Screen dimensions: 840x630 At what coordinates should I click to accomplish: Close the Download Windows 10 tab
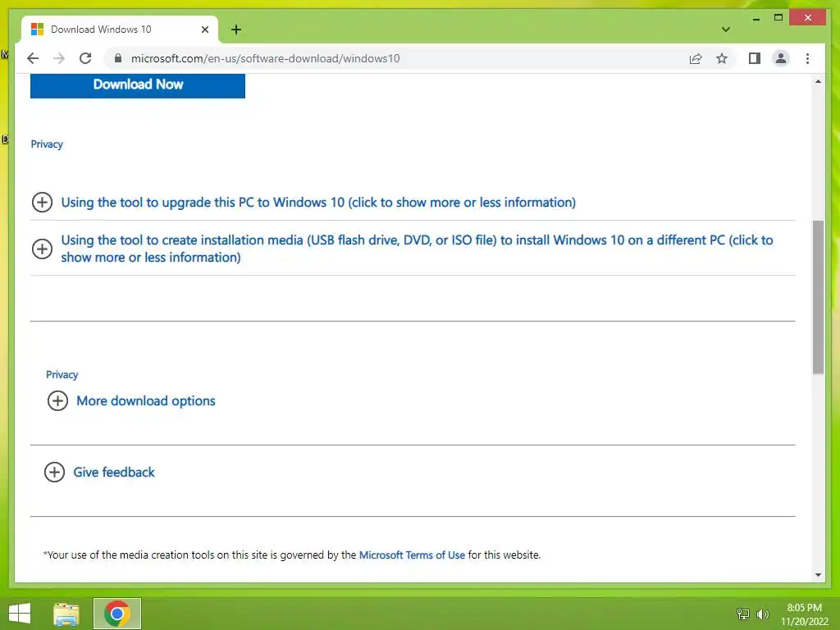point(204,30)
